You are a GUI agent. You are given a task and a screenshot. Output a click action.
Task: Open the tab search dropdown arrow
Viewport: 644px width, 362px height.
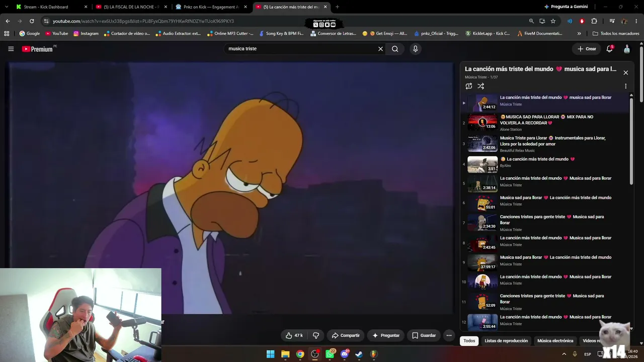(6, 7)
